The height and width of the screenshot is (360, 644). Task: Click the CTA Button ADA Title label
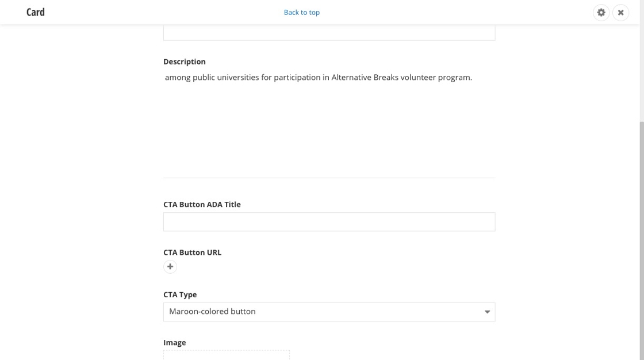[x=202, y=204]
